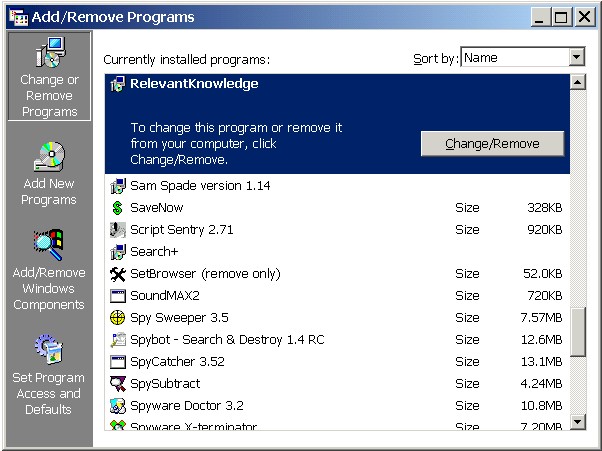Click the Script Sentry icon
The height and width of the screenshot is (451, 602).
tap(117, 230)
